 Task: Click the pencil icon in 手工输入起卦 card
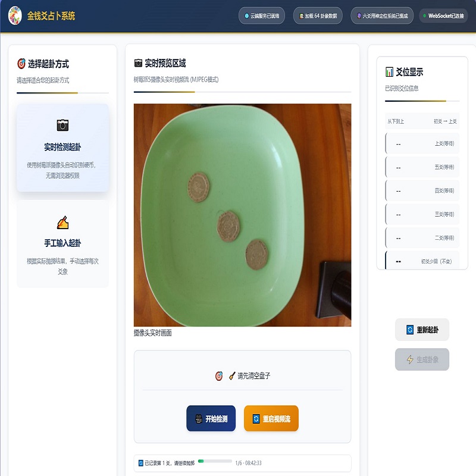[x=62, y=222]
